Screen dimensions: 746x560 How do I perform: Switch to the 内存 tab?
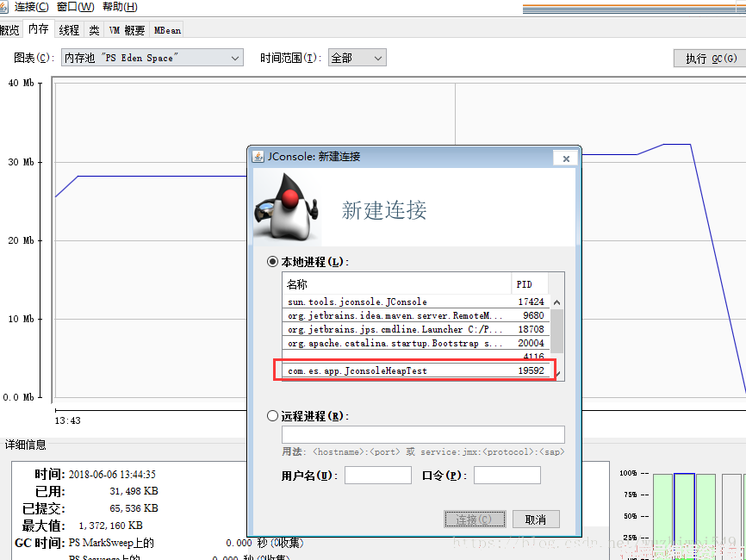(x=39, y=29)
